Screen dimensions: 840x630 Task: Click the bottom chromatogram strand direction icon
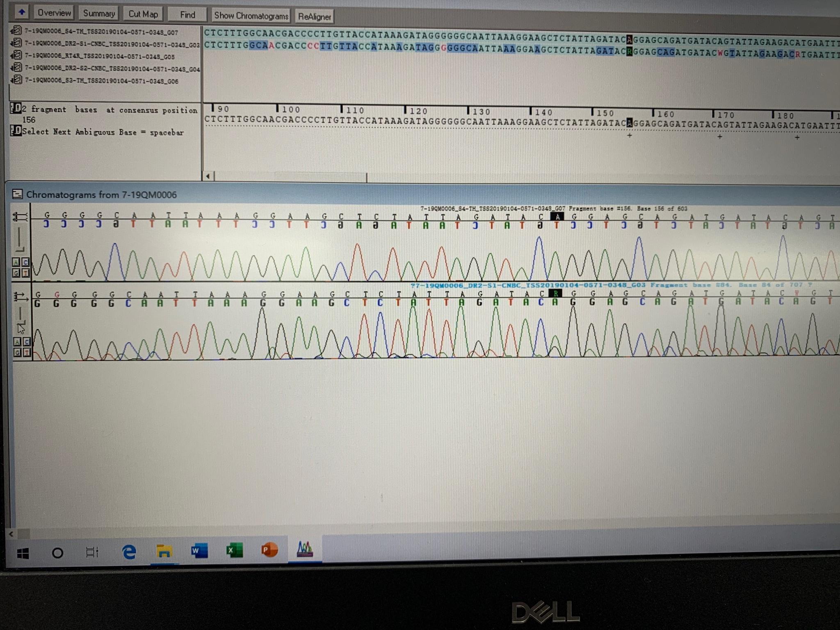(x=21, y=296)
